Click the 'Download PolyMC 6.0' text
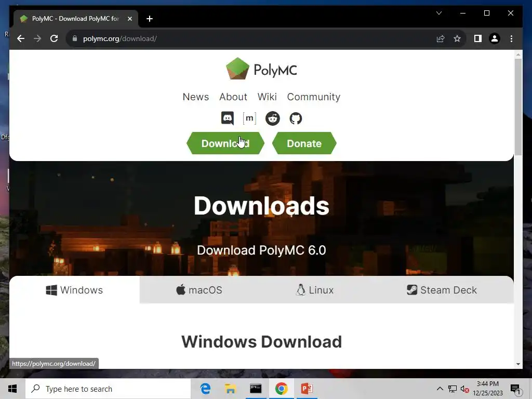The height and width of the screenshot is (399, 532). (262, 250)
